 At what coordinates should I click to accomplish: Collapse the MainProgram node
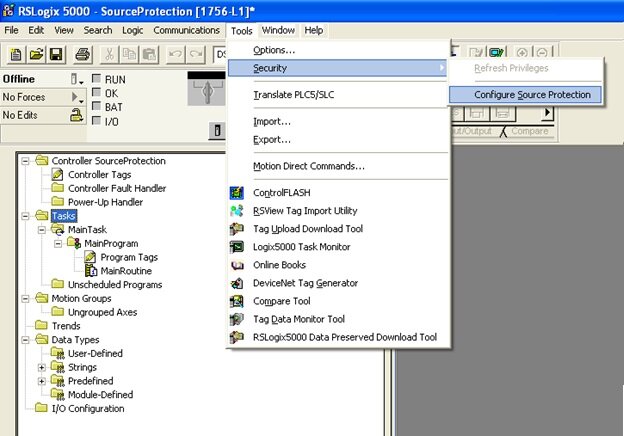(x=58, y=243)
